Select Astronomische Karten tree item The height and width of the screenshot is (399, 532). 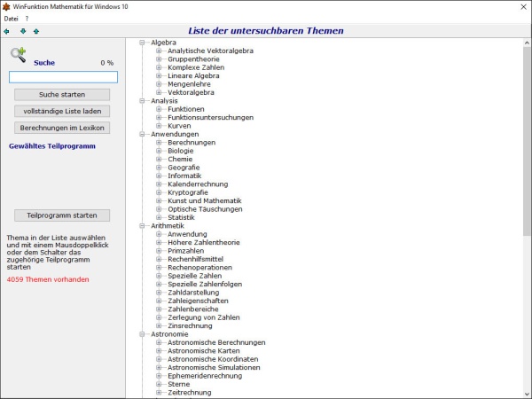click(204, 351)
